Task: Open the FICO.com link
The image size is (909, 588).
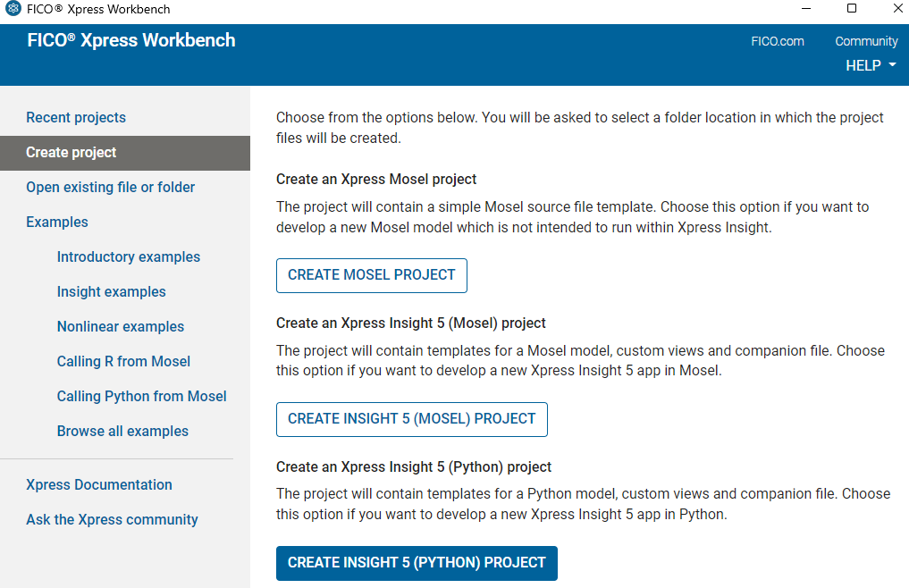Action: pyautogui.click(x=778, y=41)
